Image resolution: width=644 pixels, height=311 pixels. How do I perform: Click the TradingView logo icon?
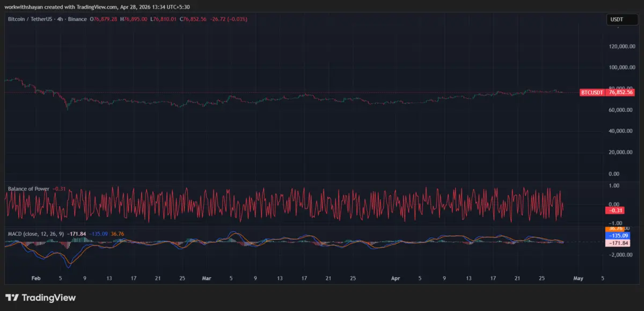[x=11, y=298]
